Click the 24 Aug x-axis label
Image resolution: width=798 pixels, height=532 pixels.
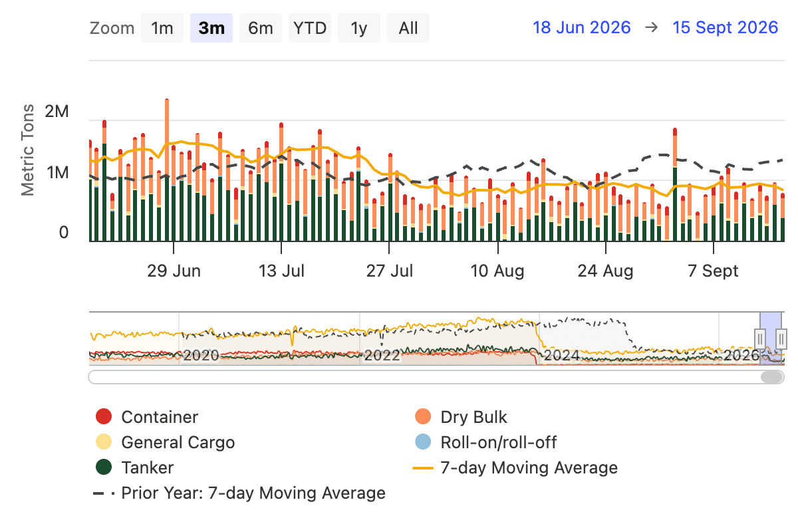(x=606, y=271)
